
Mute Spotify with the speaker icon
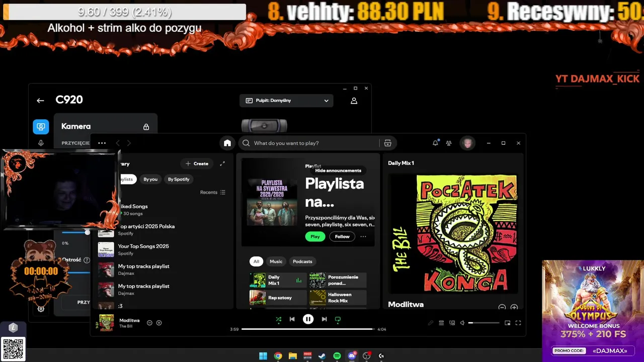click(x=462, y=323)
